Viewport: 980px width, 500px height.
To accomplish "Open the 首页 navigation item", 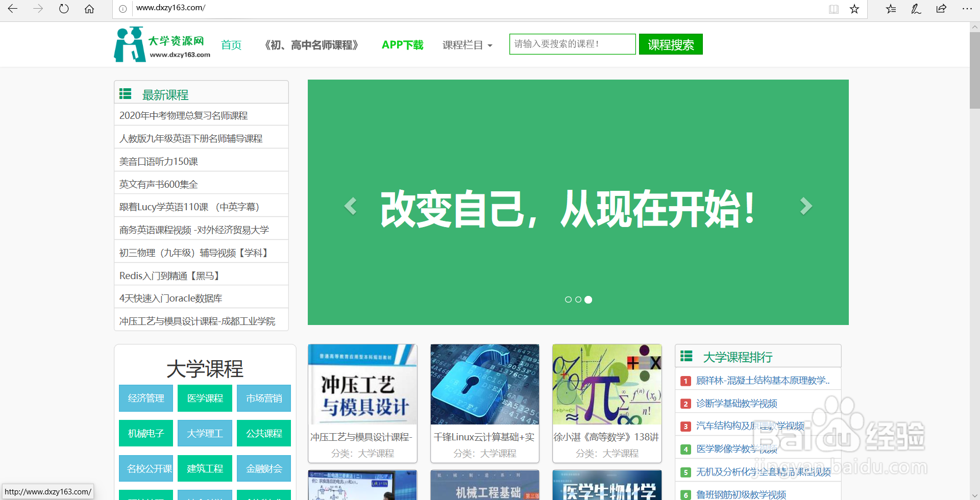I will [231, 45].
